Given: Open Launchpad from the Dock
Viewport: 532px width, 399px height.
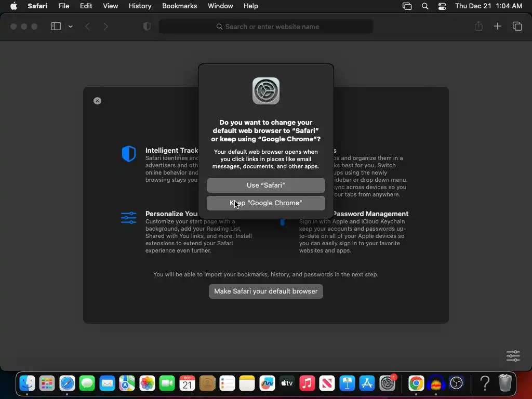Looking at the screenshot, I should click(x=47, y=383).
